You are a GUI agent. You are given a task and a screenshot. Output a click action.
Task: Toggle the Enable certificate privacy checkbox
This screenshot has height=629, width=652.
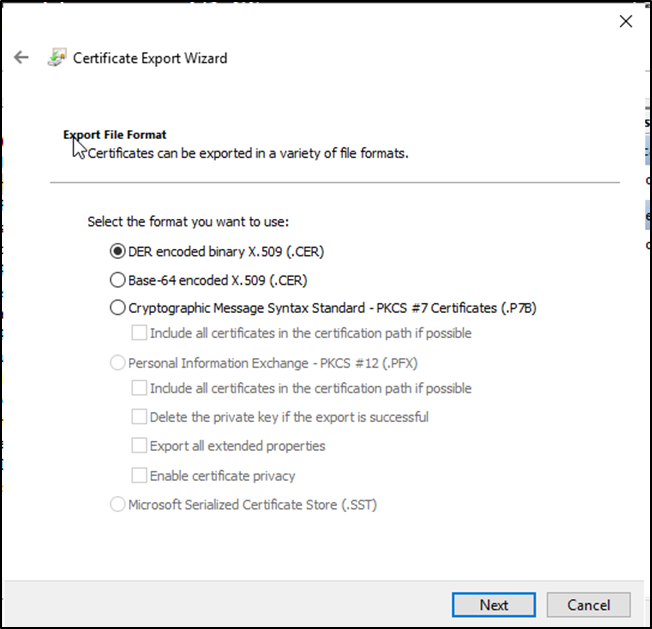point(139,476)
